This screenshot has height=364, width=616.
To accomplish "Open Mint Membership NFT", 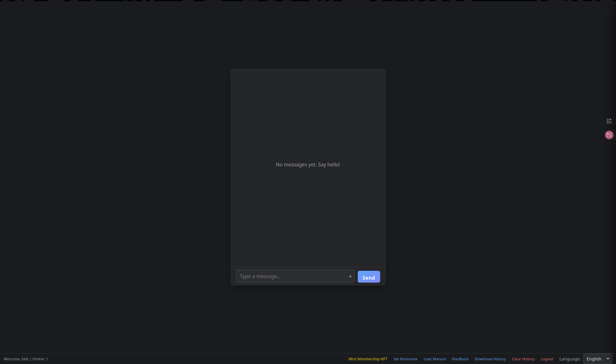I will tap(368, 359).
